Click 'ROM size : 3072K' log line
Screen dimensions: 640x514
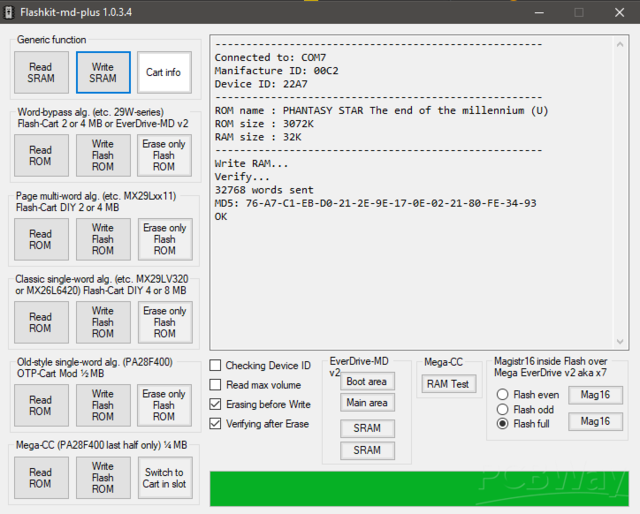(264, 124)
